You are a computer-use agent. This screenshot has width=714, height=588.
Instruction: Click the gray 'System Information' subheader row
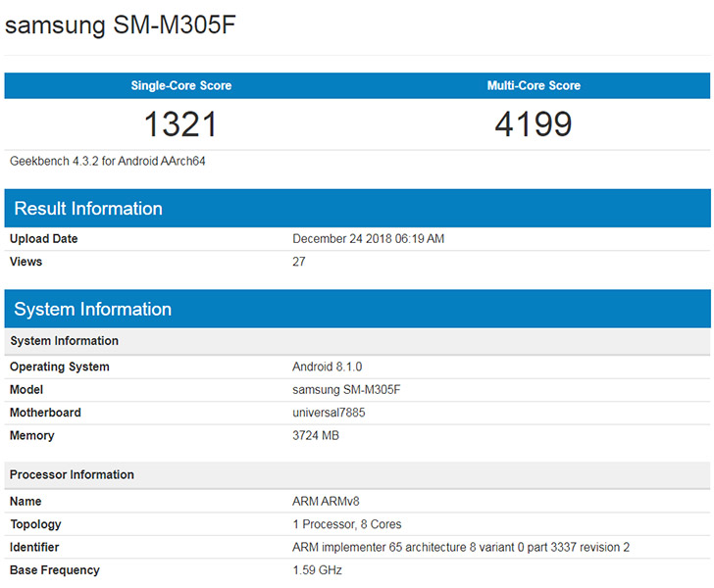[357, 341]
